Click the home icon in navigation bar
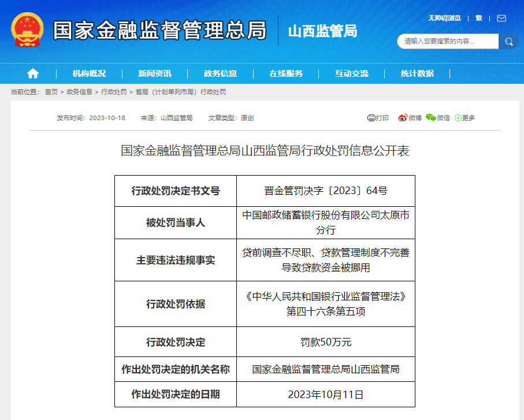 (x=33, y=73)
